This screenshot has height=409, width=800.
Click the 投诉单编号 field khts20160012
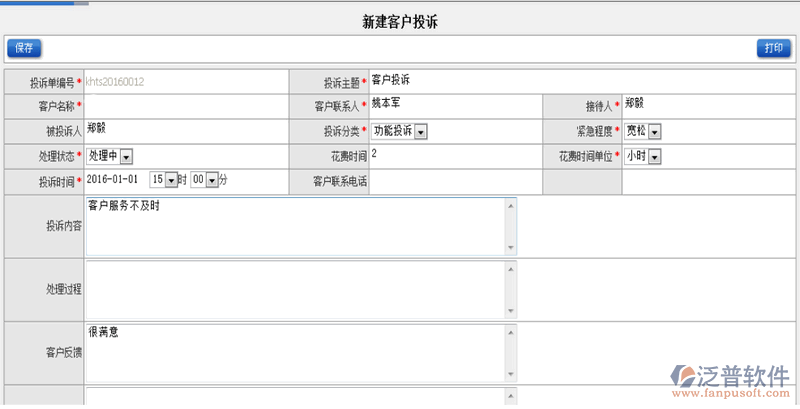click(x=186, y=82)
